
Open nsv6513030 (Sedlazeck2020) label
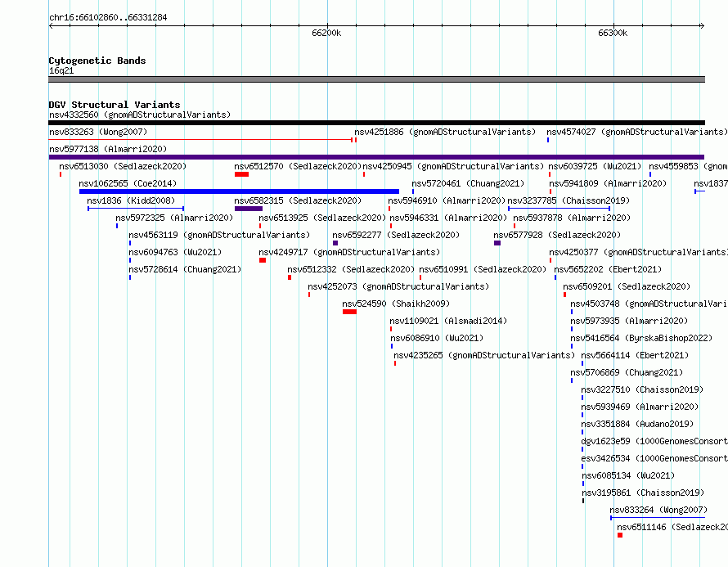tap(123, 166)
